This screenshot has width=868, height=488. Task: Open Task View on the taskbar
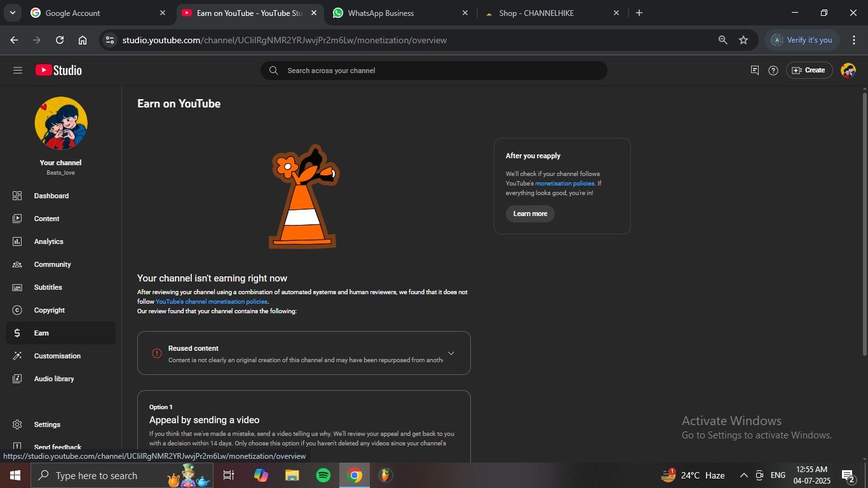(x=229, y=475)
